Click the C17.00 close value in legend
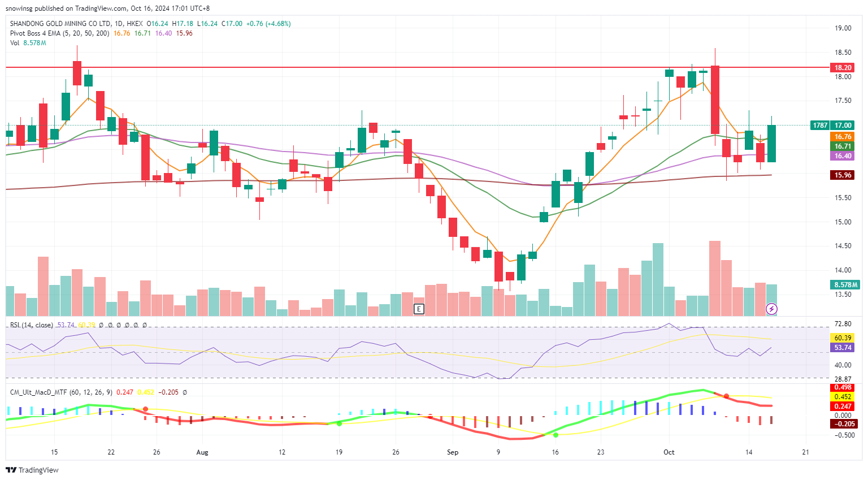 point(232,24)
